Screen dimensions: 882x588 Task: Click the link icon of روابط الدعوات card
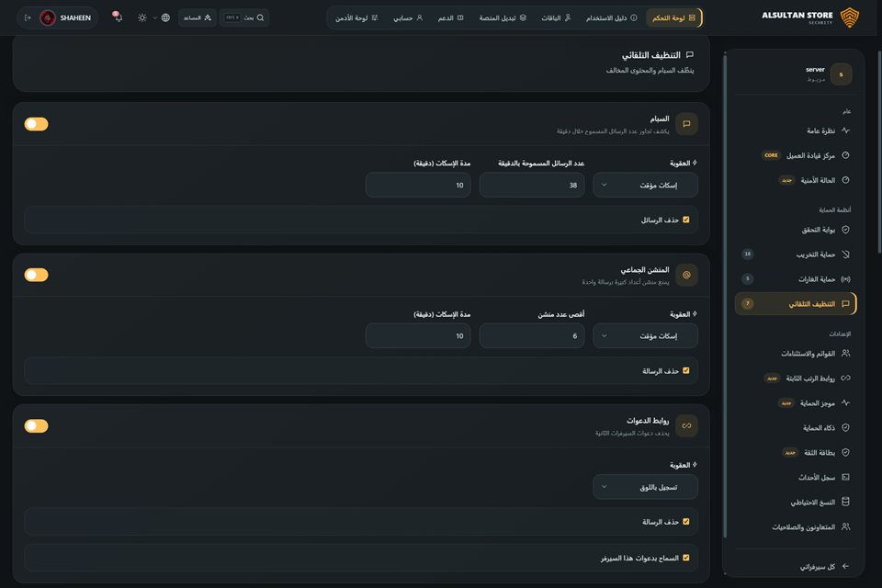point(686,426)
